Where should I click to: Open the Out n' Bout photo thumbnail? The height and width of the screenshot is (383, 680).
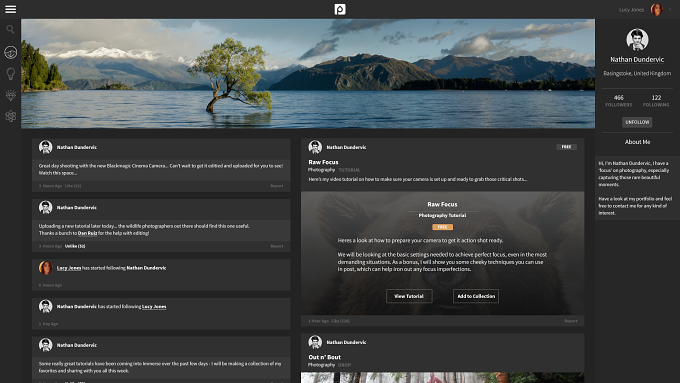[x=442, y=377]
